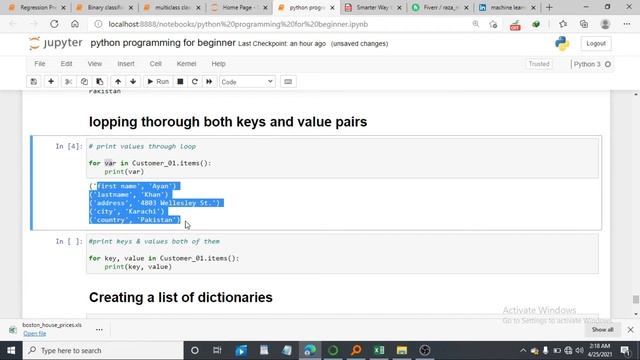
Task: Switch to the machine learn LinkedIn tab
Action: 508,7
